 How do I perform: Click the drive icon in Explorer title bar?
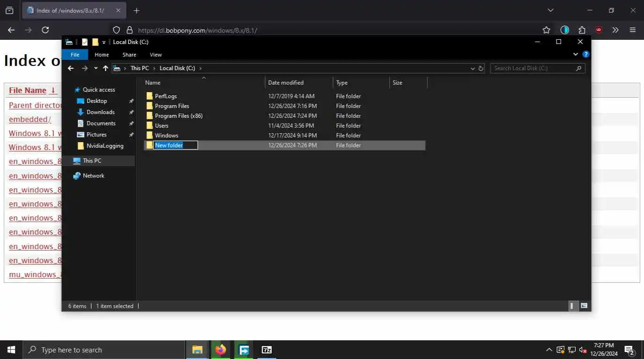point(69,42)
